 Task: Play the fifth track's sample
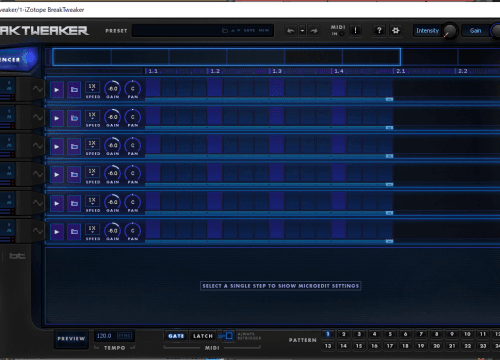[57, 203]
